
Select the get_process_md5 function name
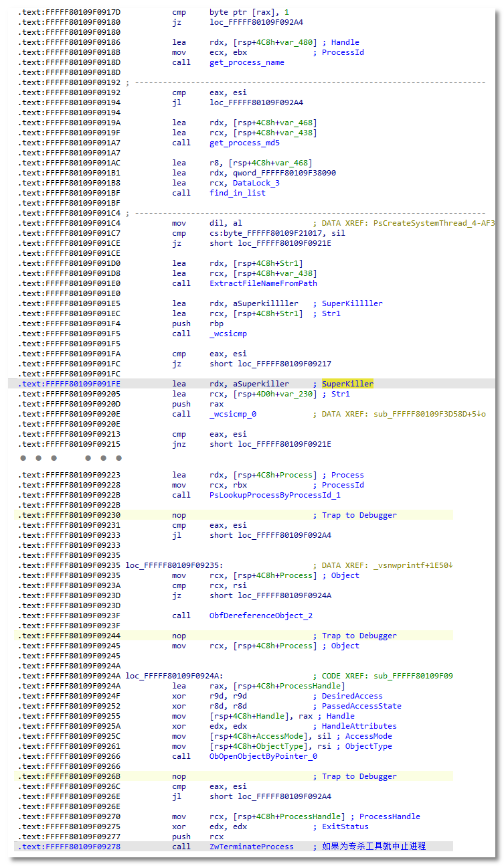(x=244, y=143)
